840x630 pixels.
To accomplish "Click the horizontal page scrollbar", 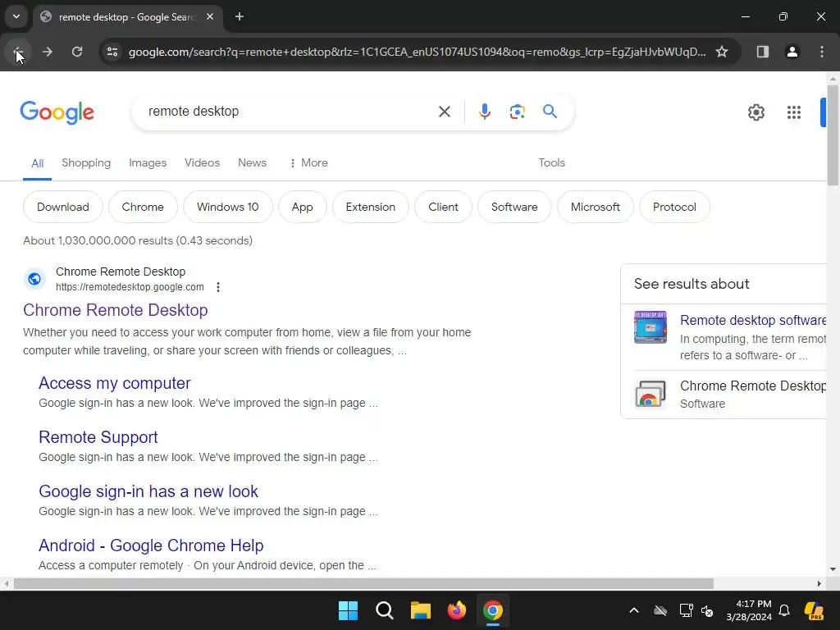I will point(363,584).
